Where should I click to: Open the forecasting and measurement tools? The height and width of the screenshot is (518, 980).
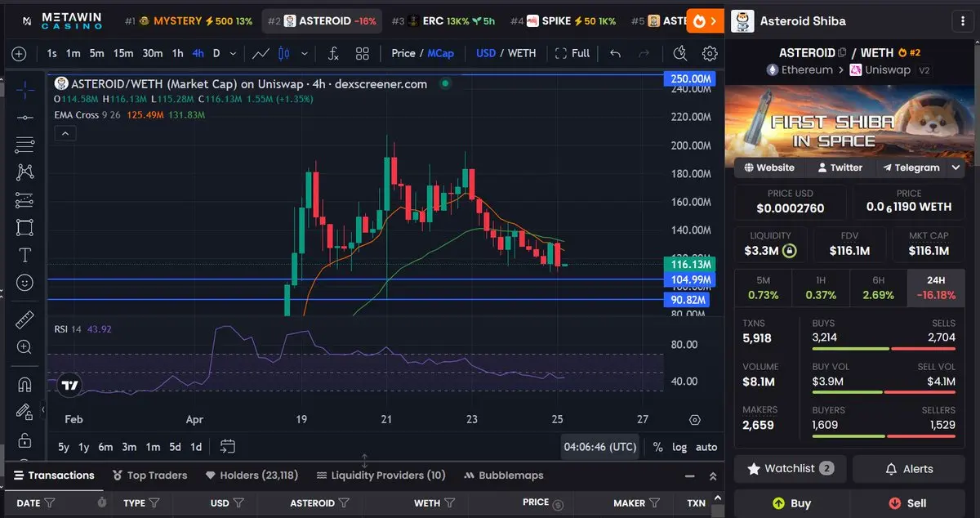coord(24,200)
